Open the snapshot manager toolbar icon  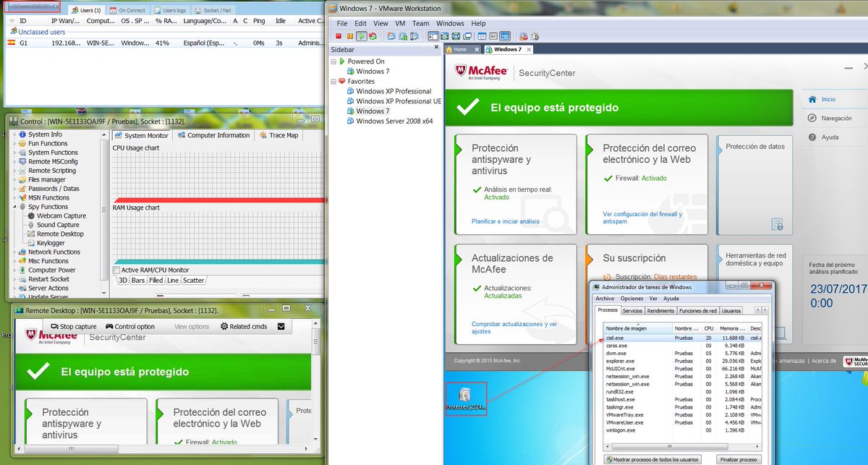(x=414, y=36)
